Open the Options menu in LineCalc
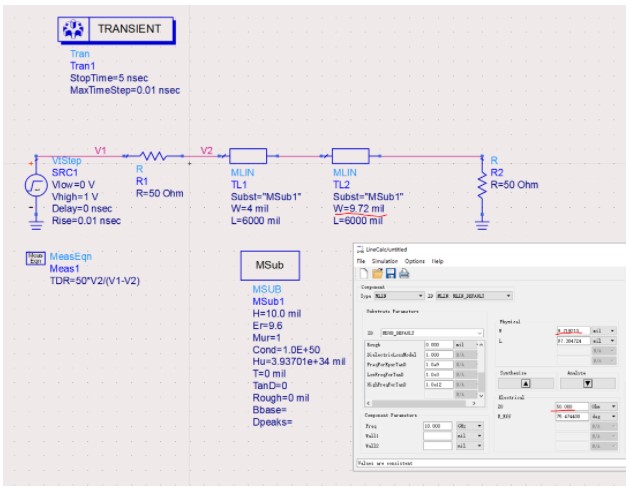Image resolution: width=631 pixels, height=493 pixels. click(x=414, y=261)
